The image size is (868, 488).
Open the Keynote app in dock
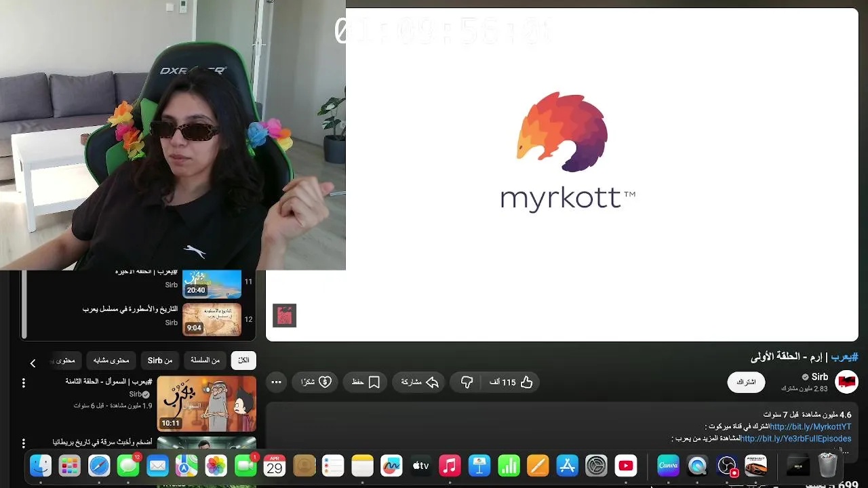point(479,466)
